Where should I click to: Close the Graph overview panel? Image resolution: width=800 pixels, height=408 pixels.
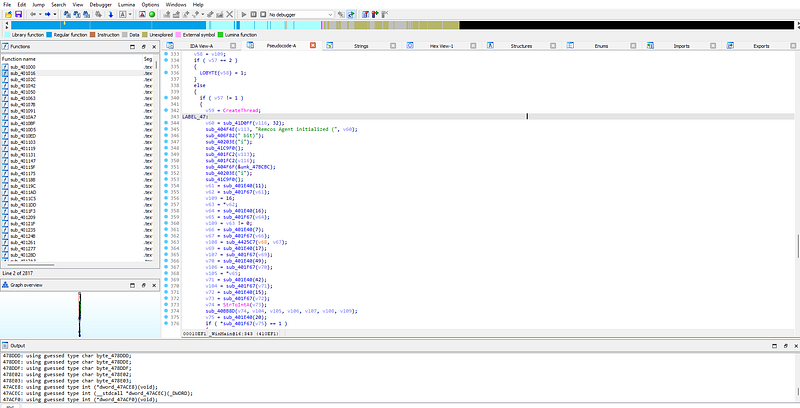pos(154,285)
